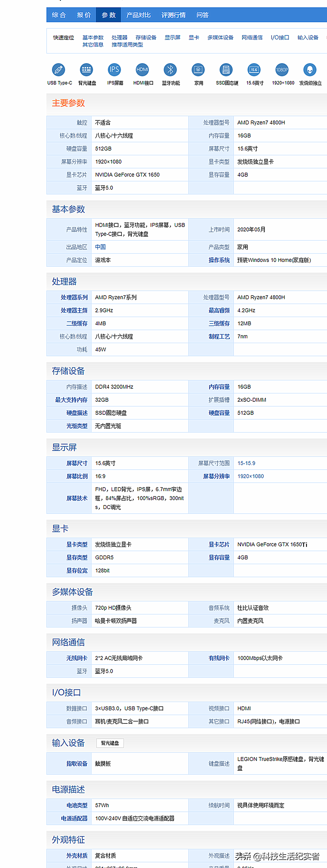The height and width of the screenshot is (868, 327).
Task: Select the 参数 tab
Action: (109, 15)
